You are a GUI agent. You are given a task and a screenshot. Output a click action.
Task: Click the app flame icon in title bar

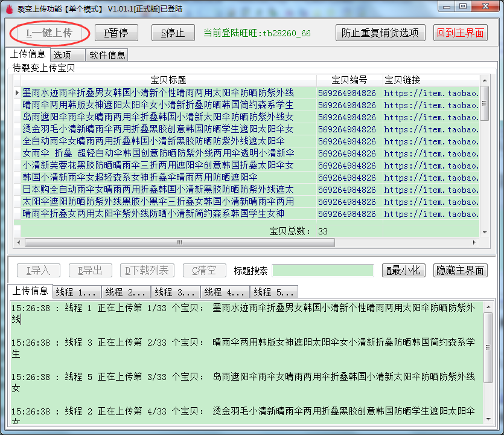click(x=8, y=8)
